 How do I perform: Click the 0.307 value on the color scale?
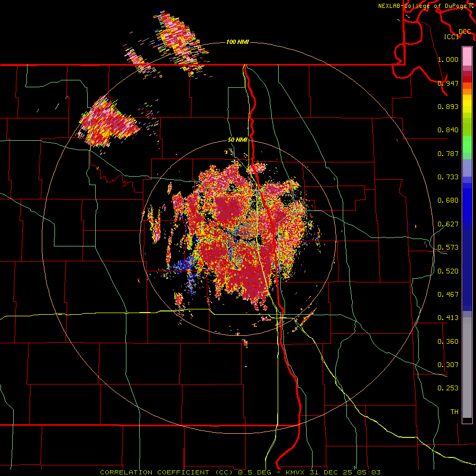point(448,365)
